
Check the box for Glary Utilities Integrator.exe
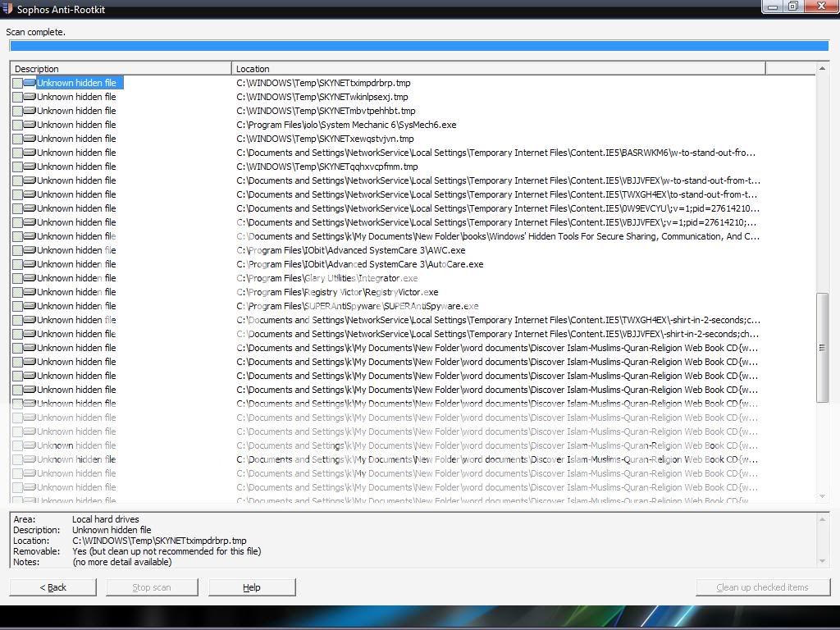18,278
